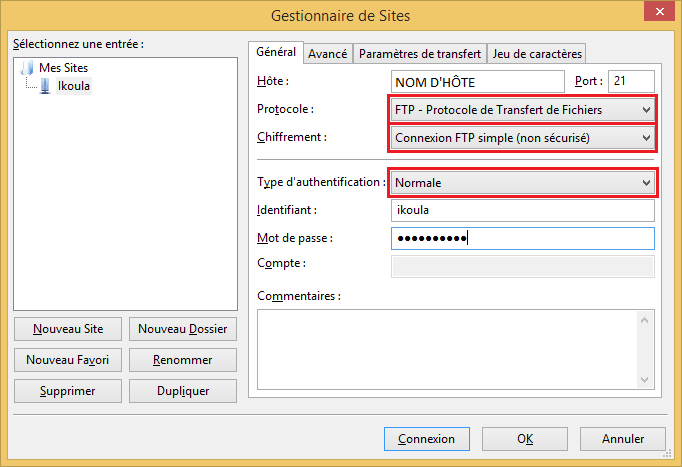The height and width of the screenshot is (467, 682).
Task: Click the Nouveau Favori button
Action: point(68,360)
